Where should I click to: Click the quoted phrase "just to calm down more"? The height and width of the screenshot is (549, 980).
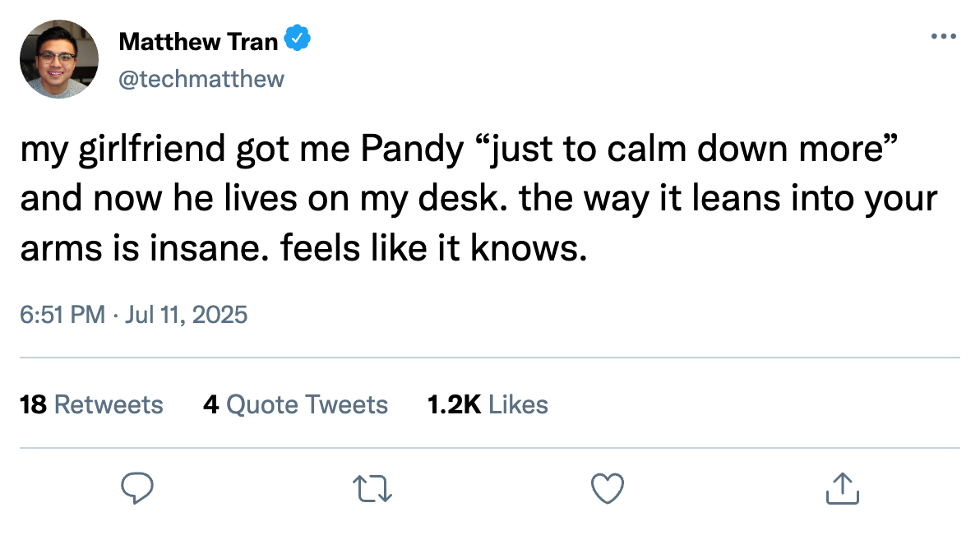[686, 150]
